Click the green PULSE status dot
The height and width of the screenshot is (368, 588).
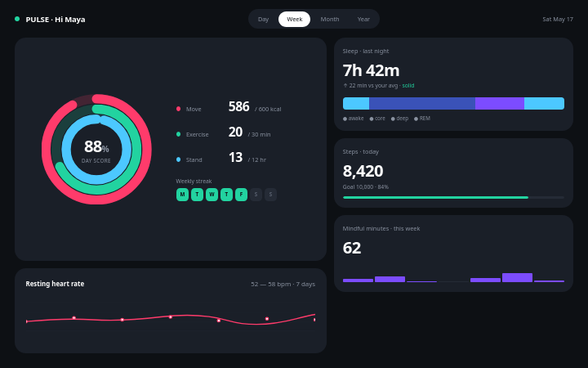pyautogui.click(x=17, y=19)
